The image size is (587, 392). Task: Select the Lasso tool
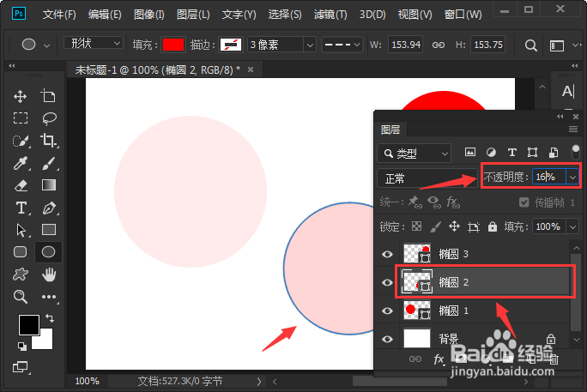(49, 118)
